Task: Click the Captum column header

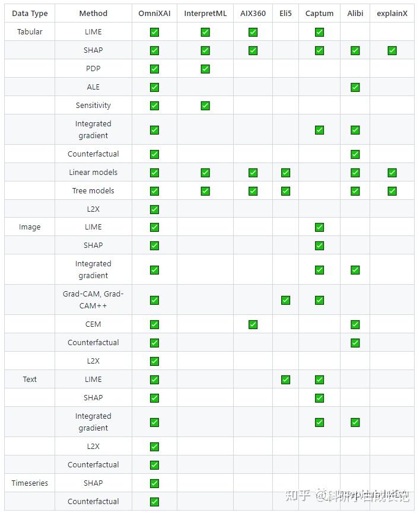Action: [x=319, y=13]
